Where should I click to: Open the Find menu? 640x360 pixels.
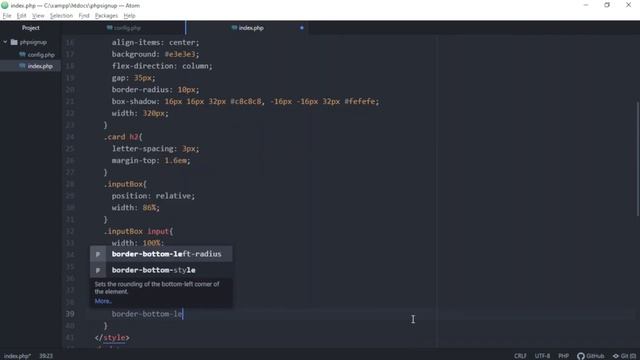[84, 16]
